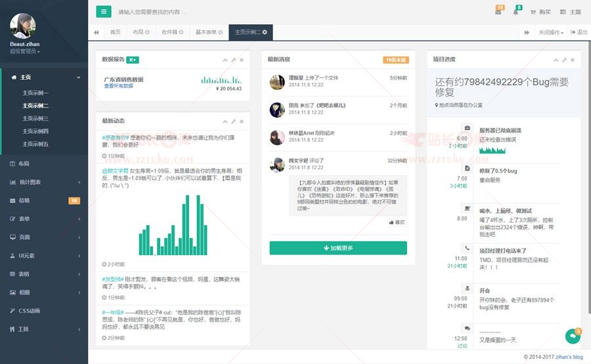The image size is (591, 364).
Task: Click the 购买 shopping cart item
Action: pos(540,12)
